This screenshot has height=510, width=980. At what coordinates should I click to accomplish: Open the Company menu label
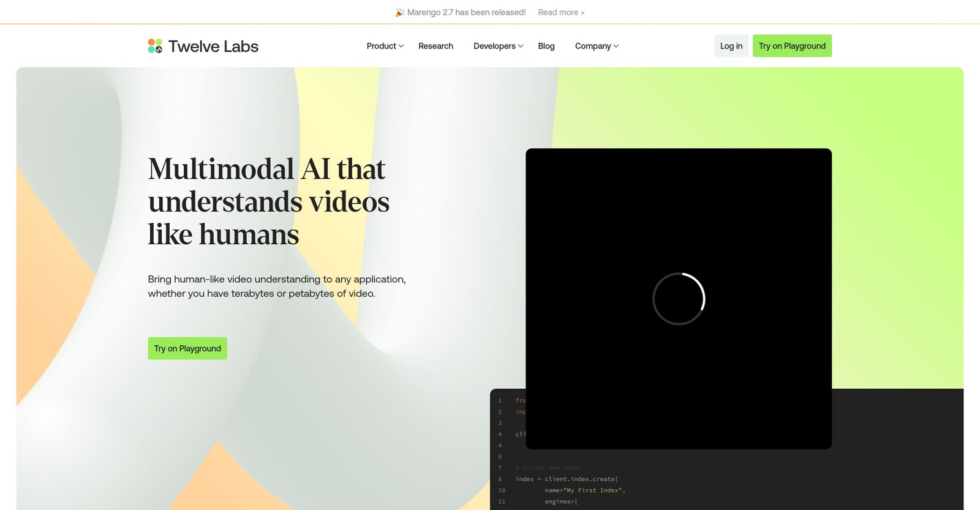(592, 46)
